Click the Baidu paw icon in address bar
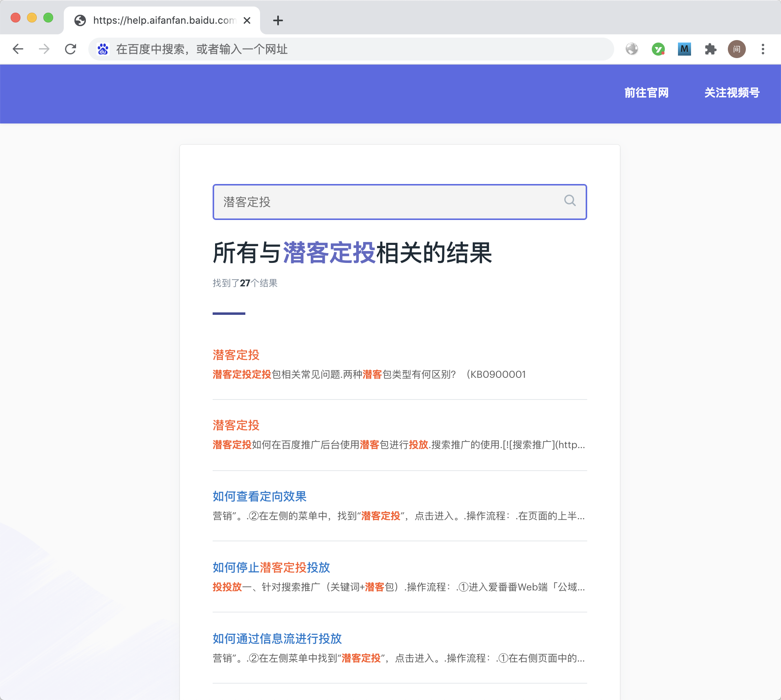Viewport: 781px width, 700px height. pyautogui.click(x=103, y=49)
